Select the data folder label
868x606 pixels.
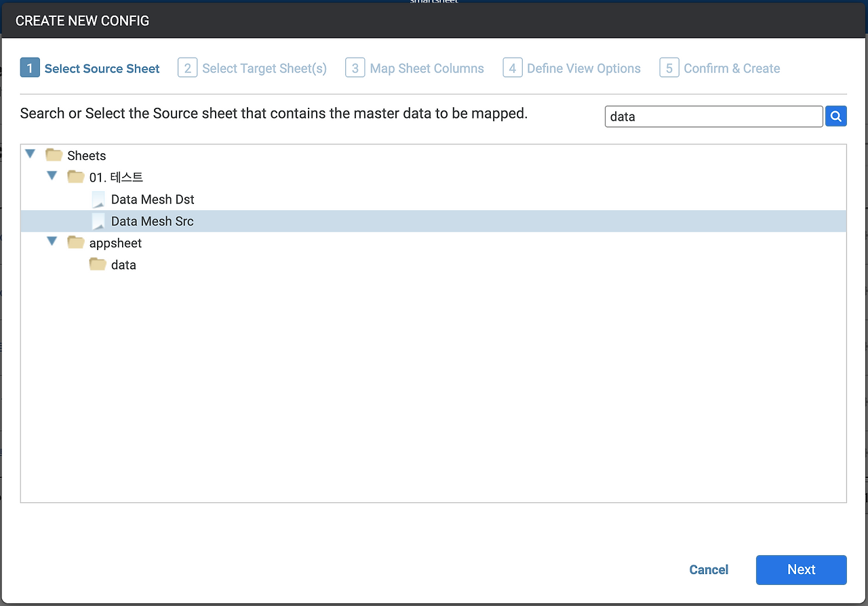click(x=123, y=265)
